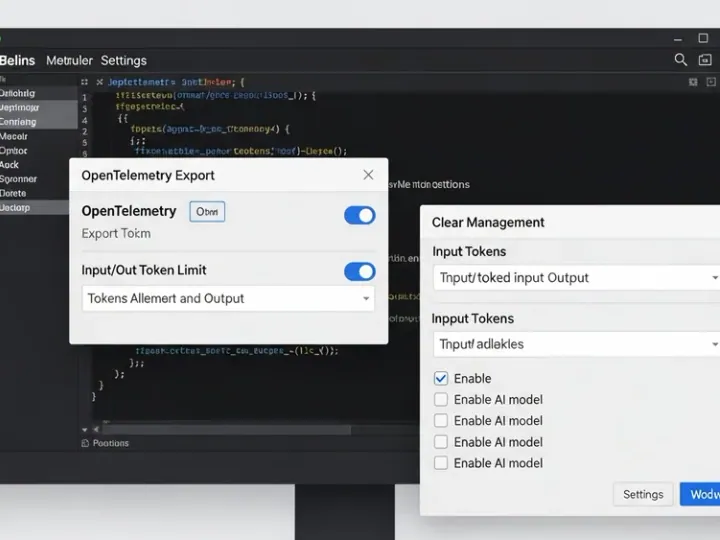Click the Clear Management title
This screenshot has width=720, height=540.
[x=488, y=223]
